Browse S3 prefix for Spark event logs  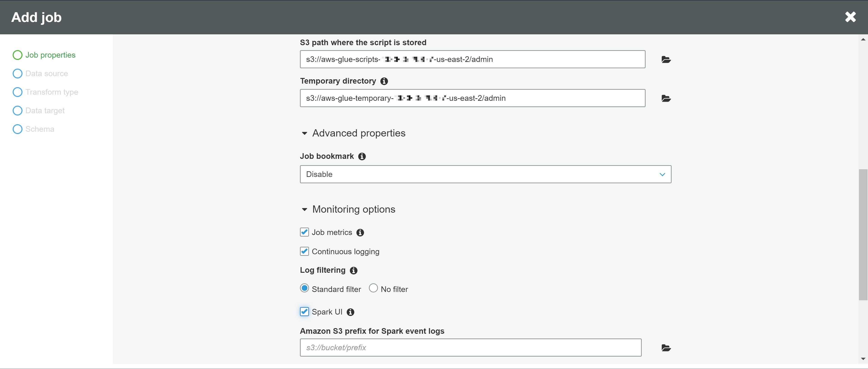pos(666,348)
